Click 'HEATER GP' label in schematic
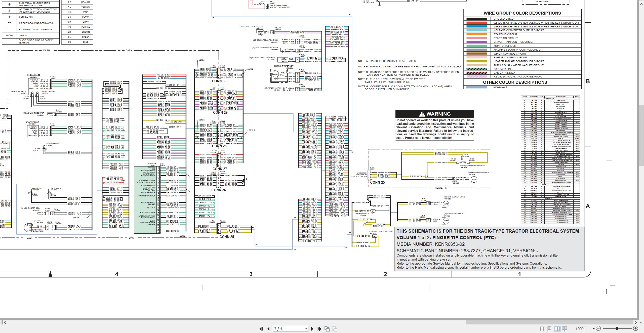 (441, 188)
